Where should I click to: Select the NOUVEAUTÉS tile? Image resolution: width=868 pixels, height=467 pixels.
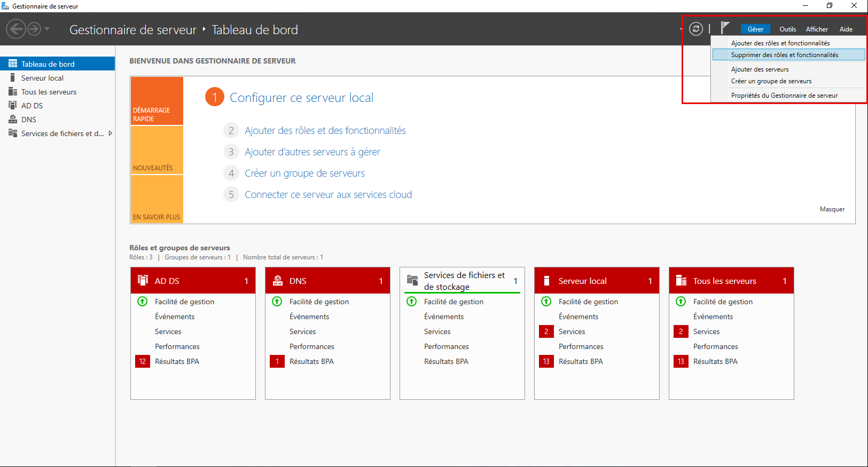pos(157,150)
